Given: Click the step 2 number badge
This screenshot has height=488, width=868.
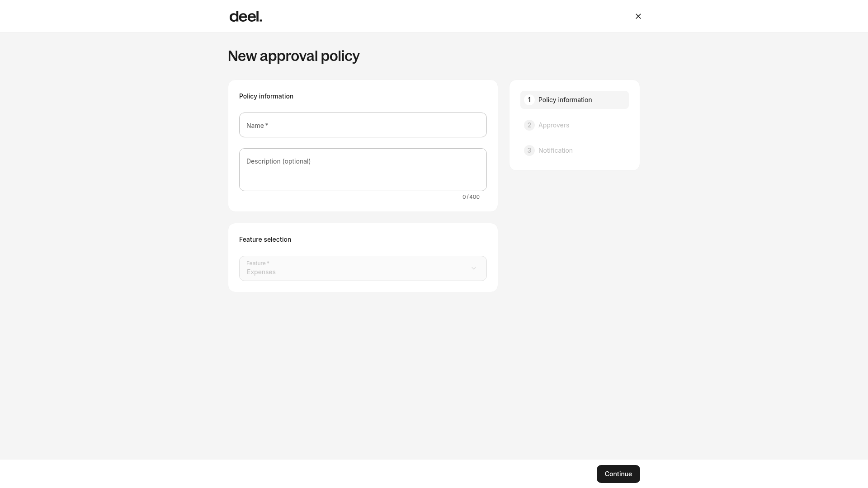Looking at the screenshot, I should coord(529,125).
